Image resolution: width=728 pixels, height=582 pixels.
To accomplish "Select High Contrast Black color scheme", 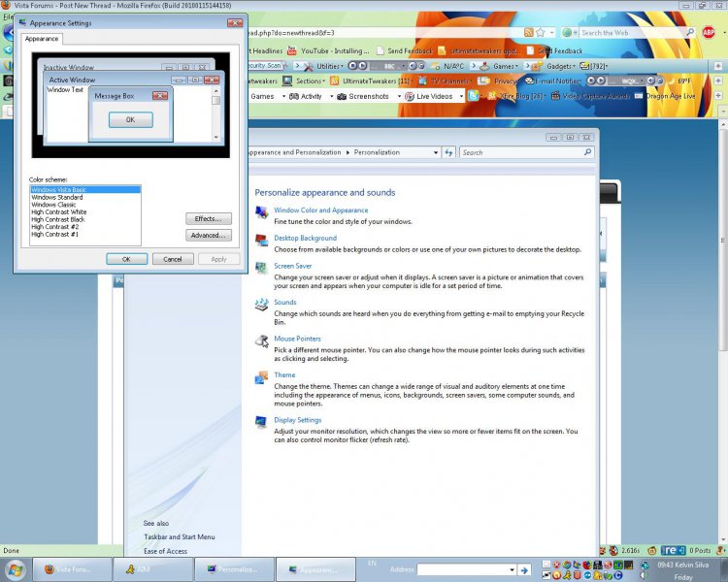I will click(85, 219).
